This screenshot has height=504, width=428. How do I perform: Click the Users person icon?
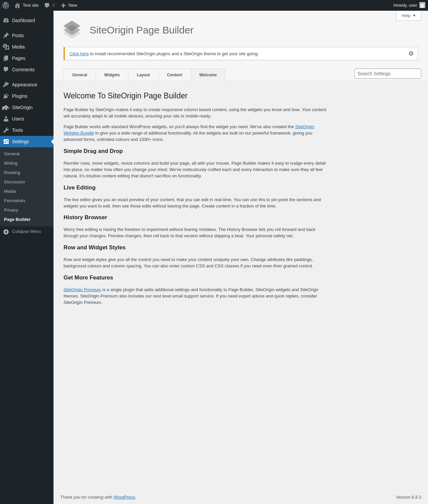pyautogui.click(x=6, y=119)
